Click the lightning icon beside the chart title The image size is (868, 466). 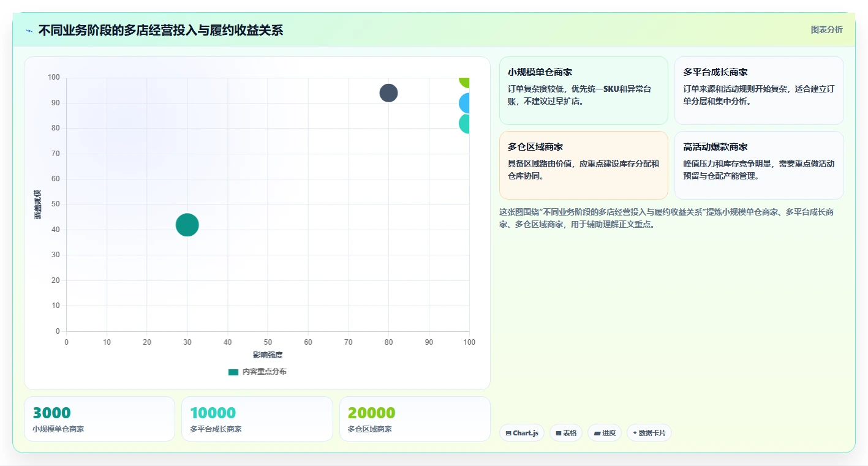click(29, 31)
